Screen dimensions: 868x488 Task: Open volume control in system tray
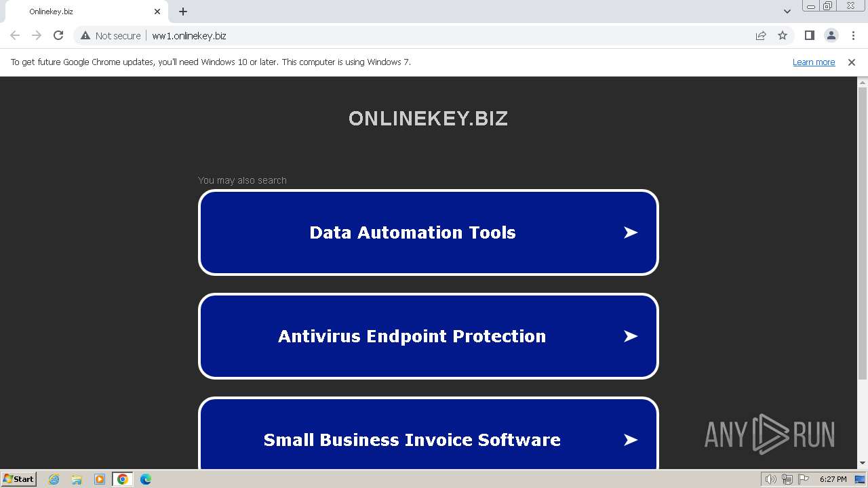click(771, 479)
